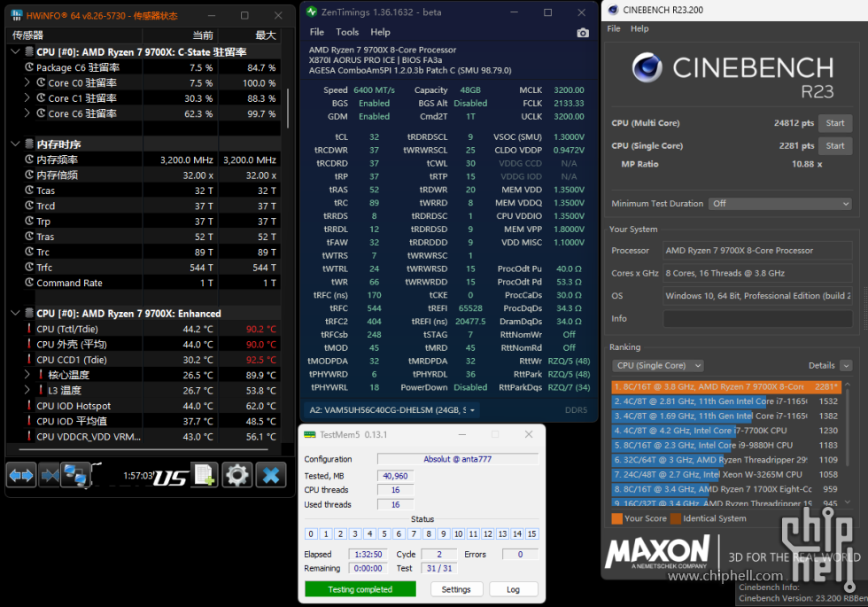The height and width of the screenshot is (607, 868).
Task: Click the collapse arrows icon in HWiNFO toolbar
Action: pyautogui.click(x=50, y=475)
